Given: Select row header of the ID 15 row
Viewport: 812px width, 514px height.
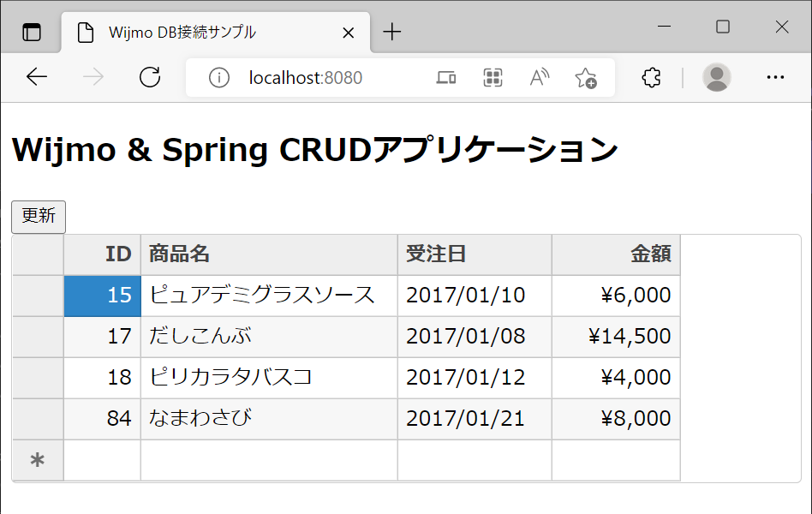Looking at the screenshot, I should point(38,296).
